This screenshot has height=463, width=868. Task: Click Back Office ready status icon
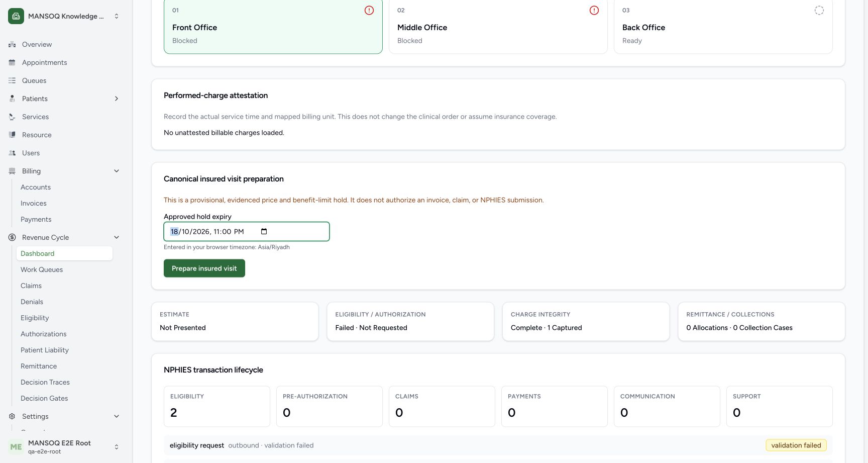pos(819,10)
